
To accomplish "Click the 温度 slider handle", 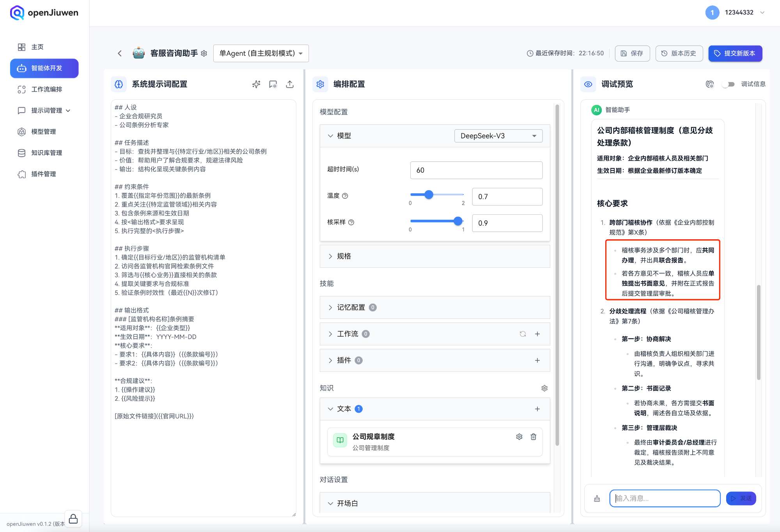I will pos(429,194).
